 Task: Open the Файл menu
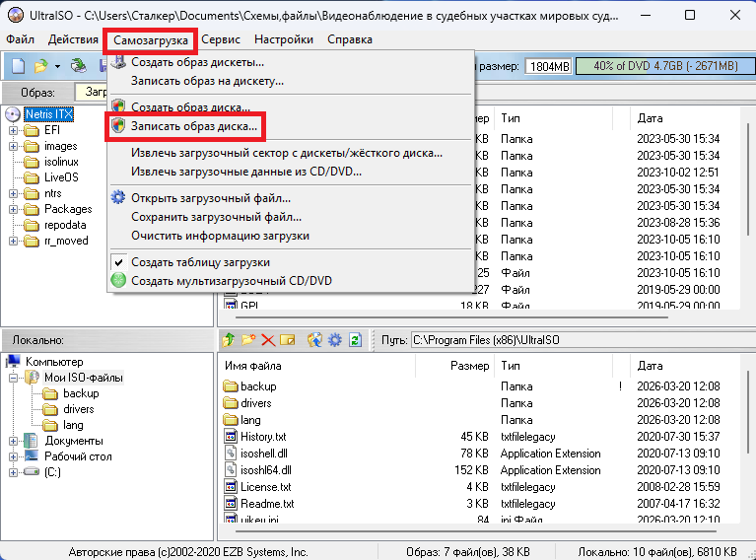(20, 39)
